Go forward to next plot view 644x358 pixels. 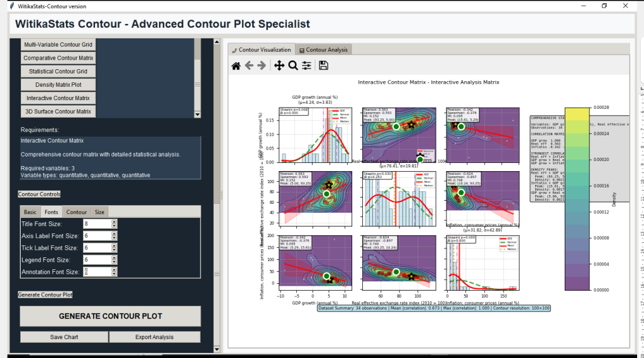262,66
